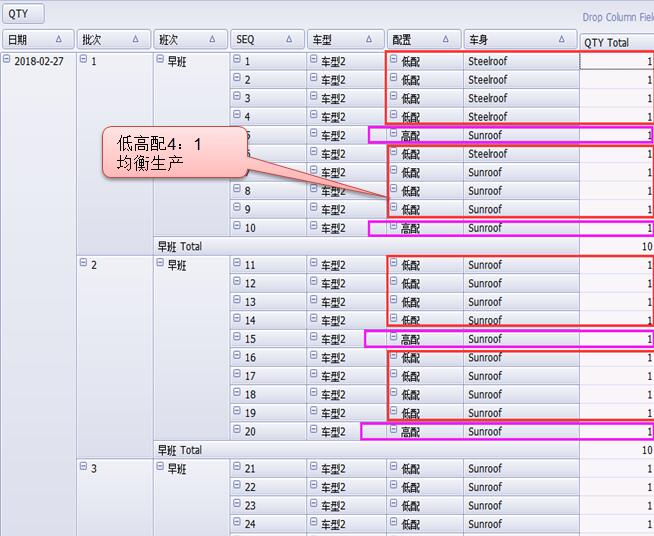The image size is (654, 536).
Task: Click sort arrow on 配置 header
Action: coord(446,40)
